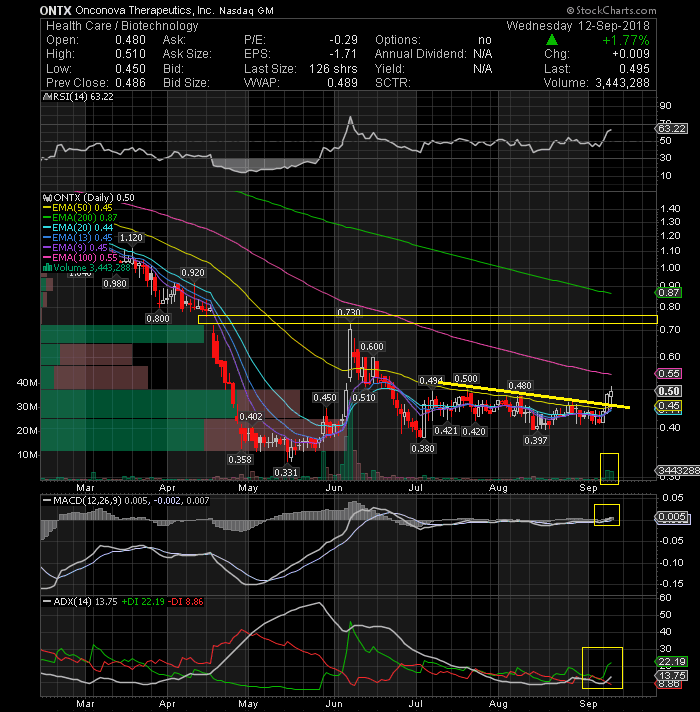
Task: Click the 0.87 EMA(200) axis tag
Action: tap(669, 292)
